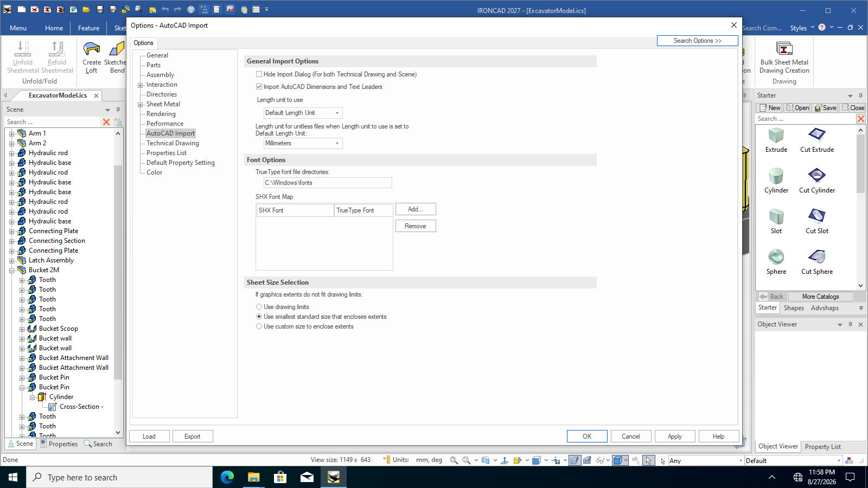Click the Windows Start button
Viewport: 868px width, 488px height.
(x=13, y=477)
